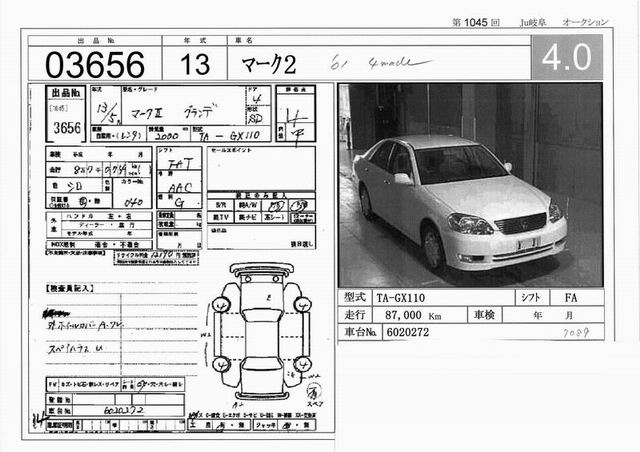The height and width of the screenshot is (452, 640).
Task: Click handwritten grade name グランデ
Action: [x=199, y=111]
